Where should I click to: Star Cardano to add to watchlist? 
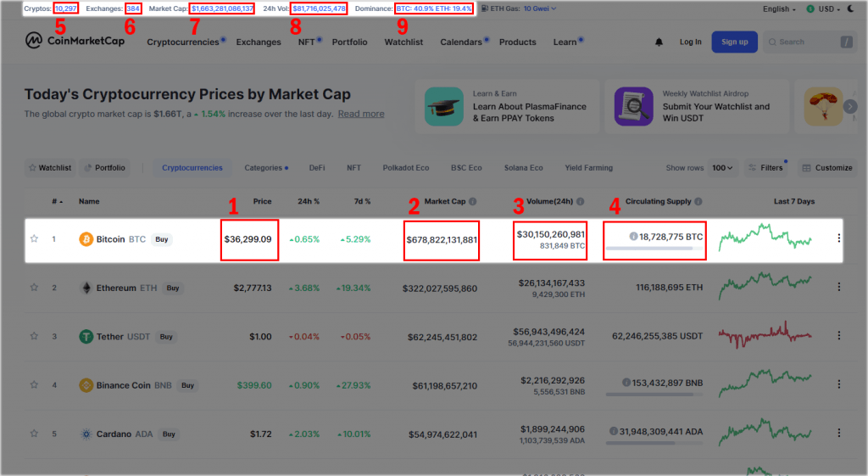coord(34,434)
